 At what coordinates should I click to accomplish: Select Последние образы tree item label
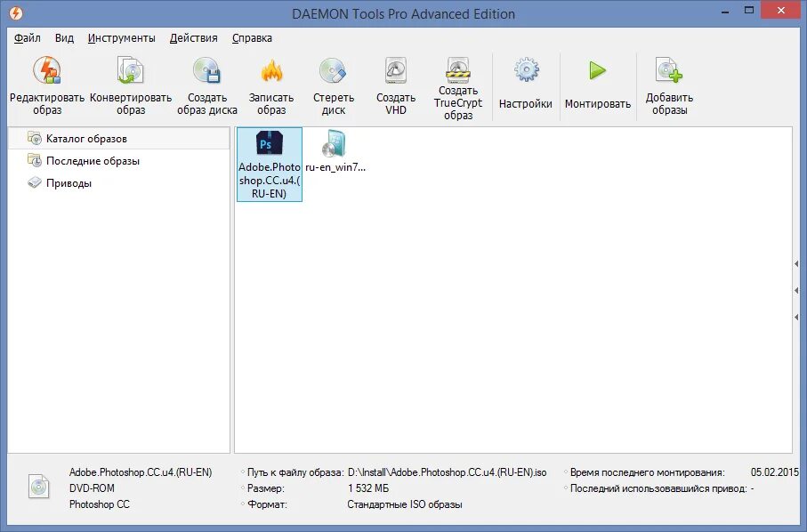pyautogui.click(x=93, y=160)
